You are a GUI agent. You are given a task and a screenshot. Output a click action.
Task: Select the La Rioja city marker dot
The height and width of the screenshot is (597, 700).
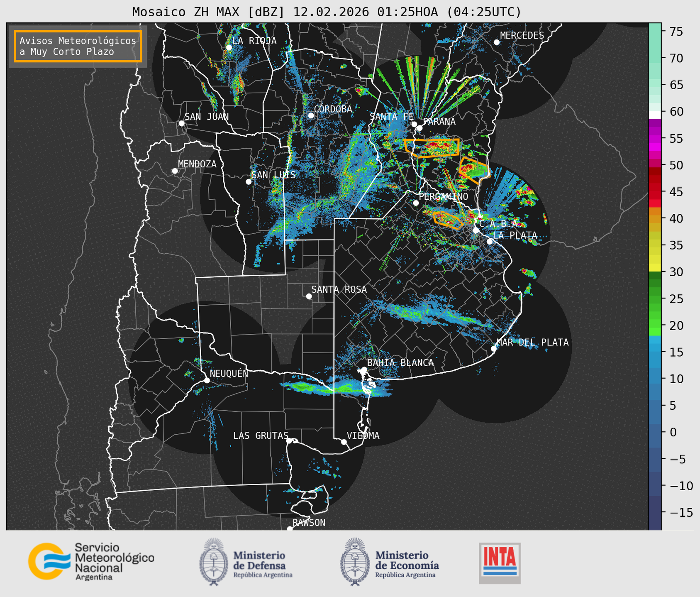229,47
